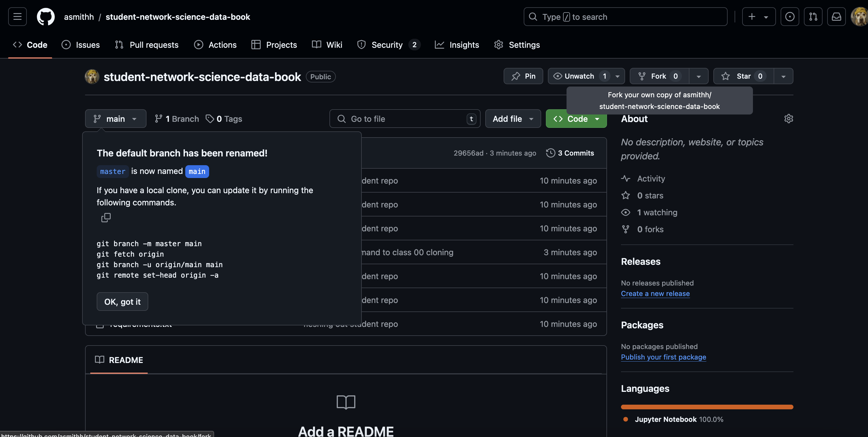This screenshot has width=868, height=437.
Task: View the 1 Branch list
Action: (x=177, y=119)
